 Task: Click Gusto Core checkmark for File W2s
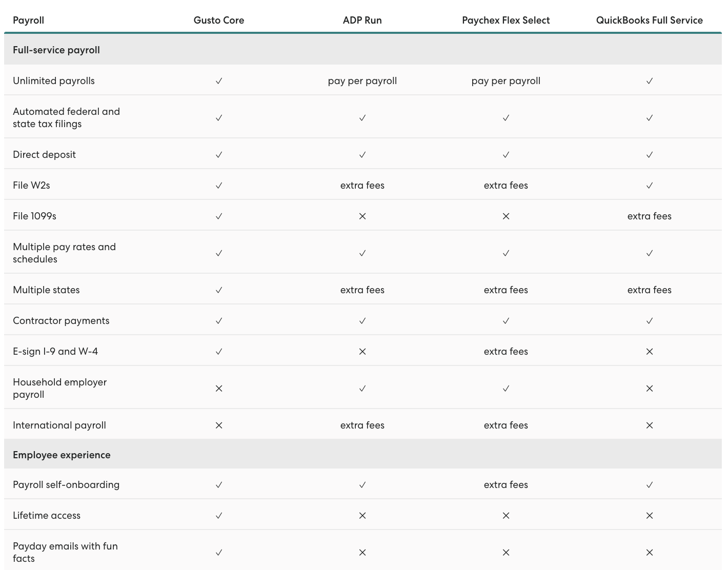point(219,186)
